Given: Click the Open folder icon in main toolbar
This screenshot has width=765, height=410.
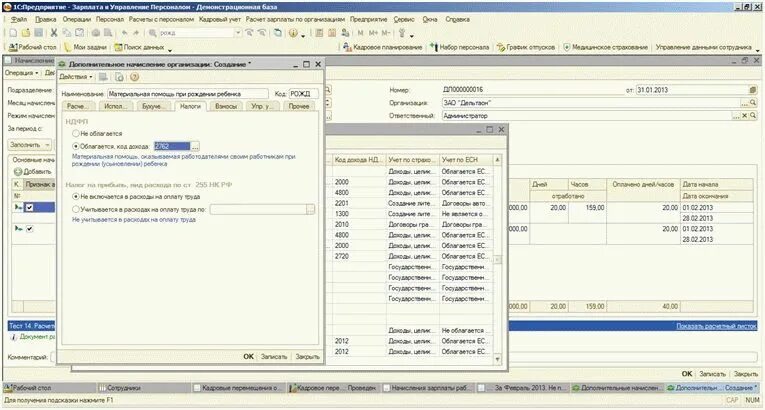Looking at the screenshot, I should point(26,33).
